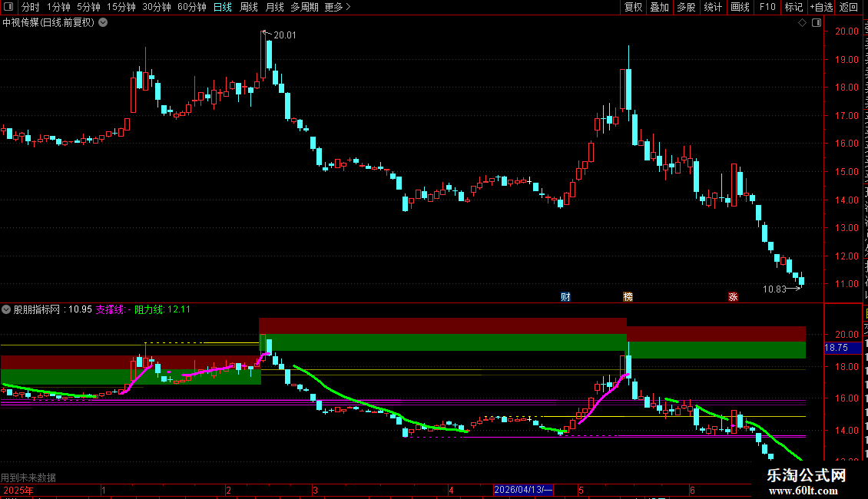This screenshot has width=868, height=499.
Task: Switch to the 15分钟 timeframe tab
Action: [121, 7]
